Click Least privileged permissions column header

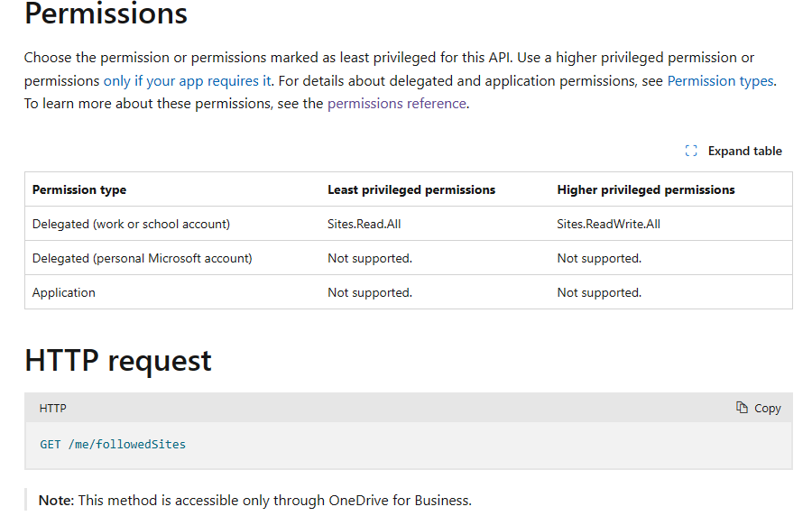point(411,190)
